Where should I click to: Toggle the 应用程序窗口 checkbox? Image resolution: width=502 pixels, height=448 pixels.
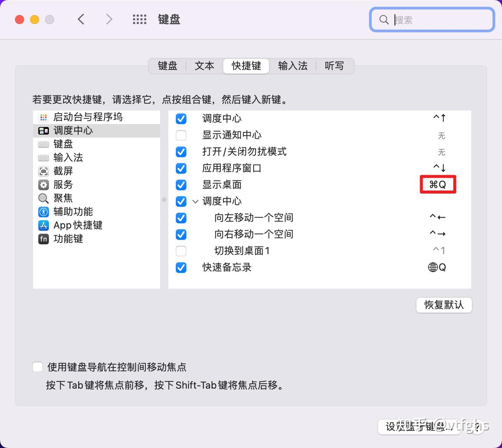[x=181, y=168]
